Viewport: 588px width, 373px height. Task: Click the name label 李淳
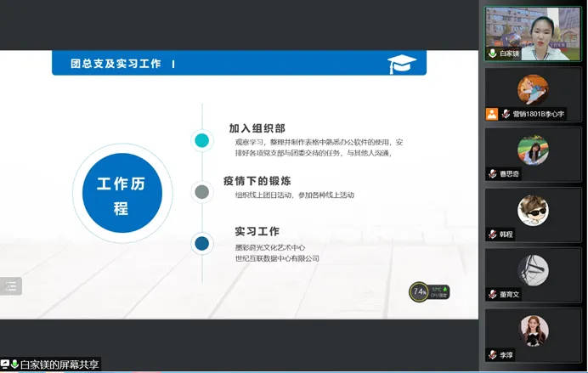click(506, 354)
